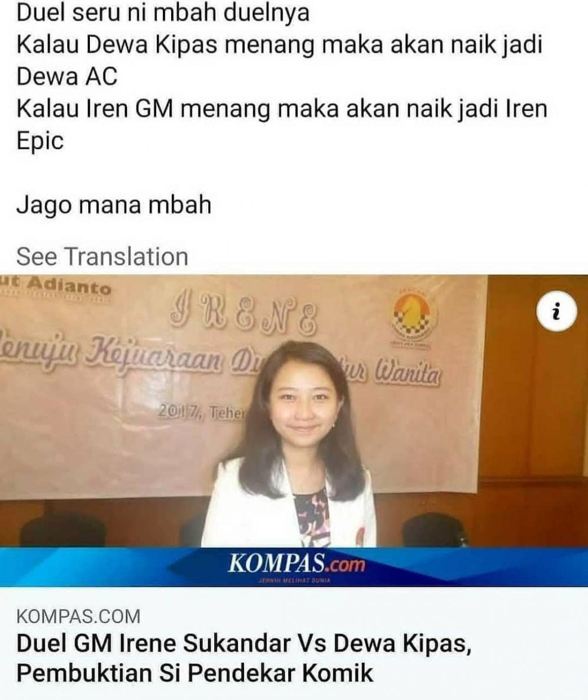Click the KOMPAS.com logo banner
The width and height of the screenshot is (588, 700).
click(x=296, y=564)
